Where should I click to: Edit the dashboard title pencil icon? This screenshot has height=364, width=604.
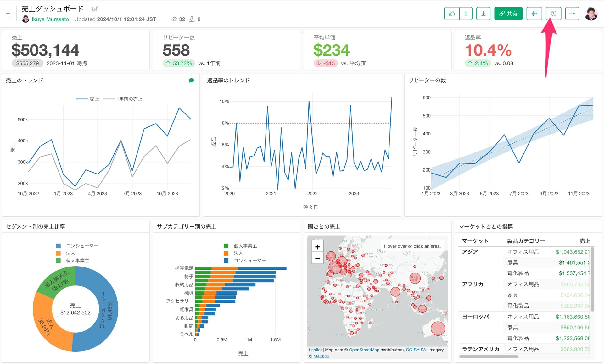pyautogui.click(x=95, y=9)
